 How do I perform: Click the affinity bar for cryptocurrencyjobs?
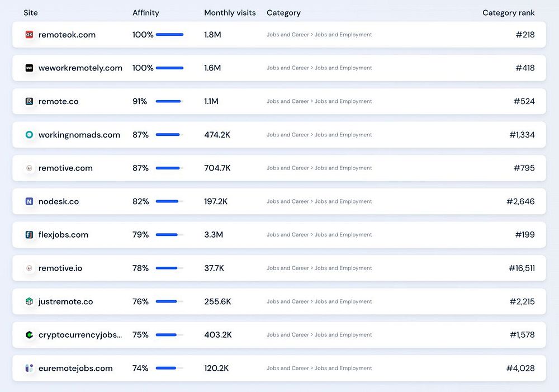click(170, 334)
